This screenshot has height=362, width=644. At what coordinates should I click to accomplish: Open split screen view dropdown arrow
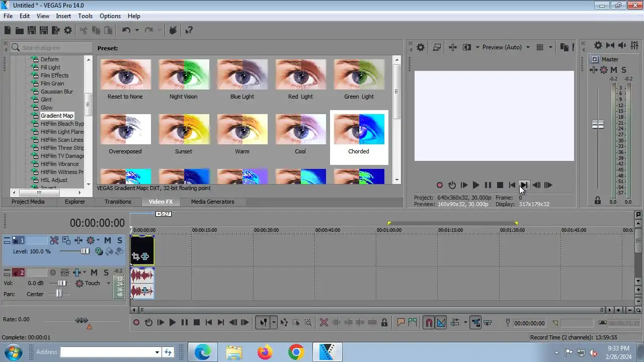coord(477,47)
